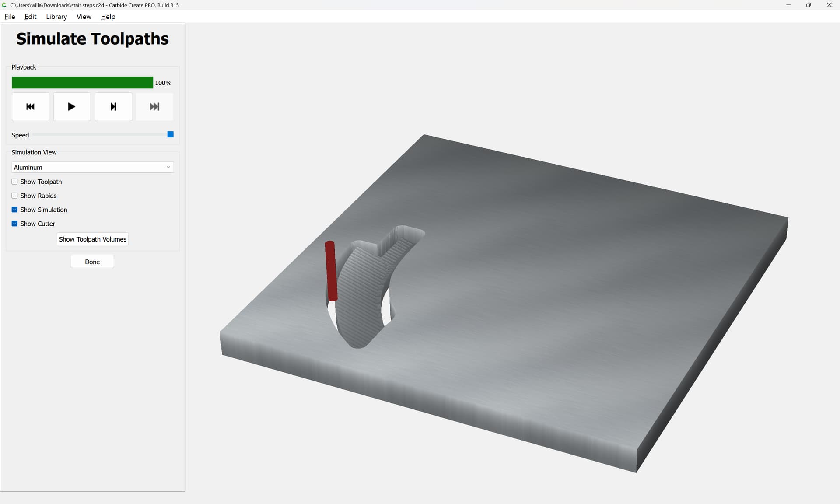
Task: Uncheck the Show Simulation checkbox
Action: [x=14, y=210]
